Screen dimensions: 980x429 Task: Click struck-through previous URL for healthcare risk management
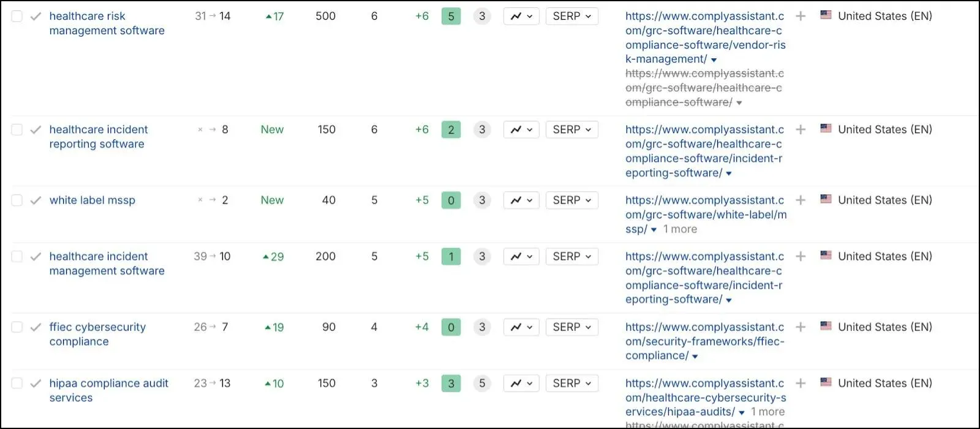704,88
